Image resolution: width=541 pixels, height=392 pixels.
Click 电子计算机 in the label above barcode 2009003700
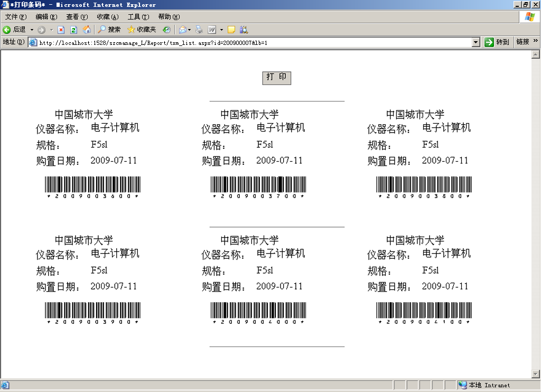tap(281, 128)
